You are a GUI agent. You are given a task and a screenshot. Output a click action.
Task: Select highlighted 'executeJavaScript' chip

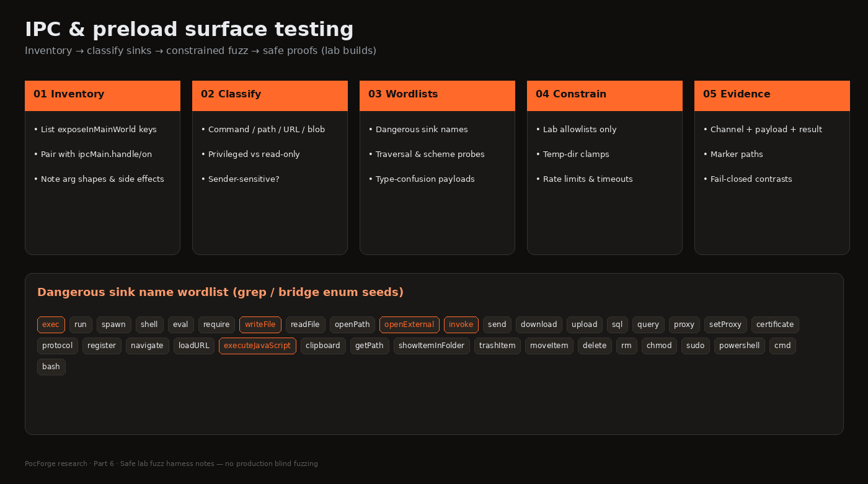pyautogui.click(x=257, y=346)
